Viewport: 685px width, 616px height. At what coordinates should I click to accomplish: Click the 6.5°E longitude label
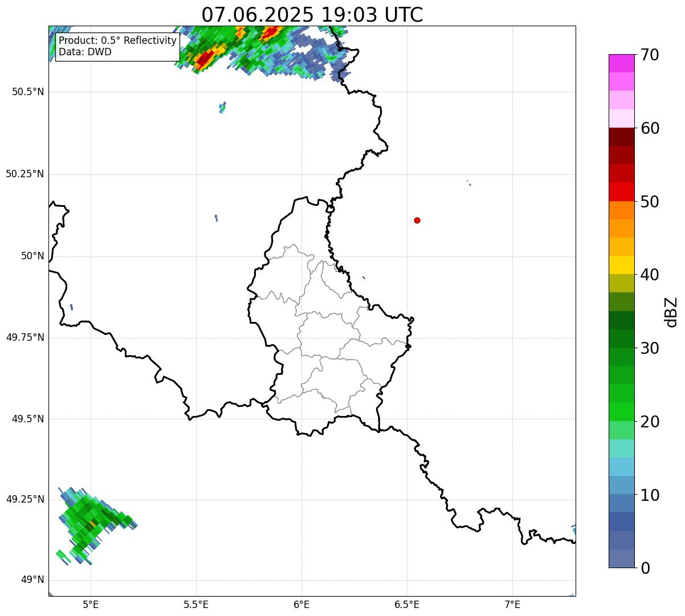[407, 604]
